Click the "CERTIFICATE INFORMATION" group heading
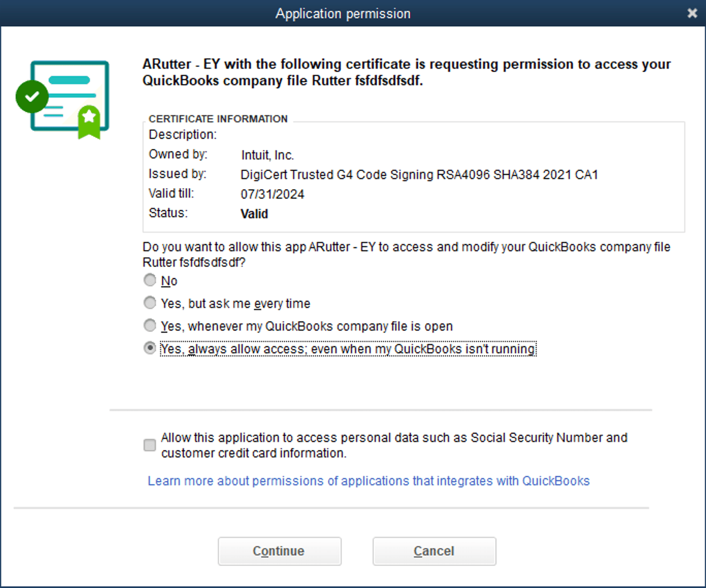706x588 pixels. pyautogui.click(x=218, y=119)
